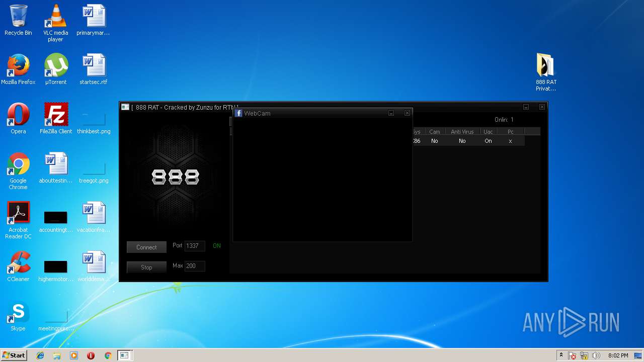Open abouttestin Word document icon
Screen dimensions: 644x362
(56, 168)
